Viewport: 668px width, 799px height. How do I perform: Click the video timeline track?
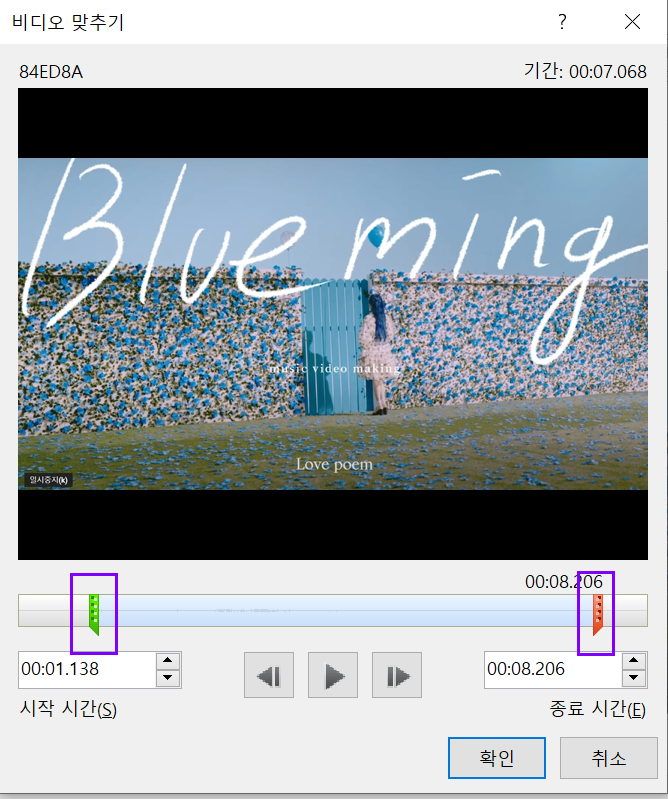[333, 610]
